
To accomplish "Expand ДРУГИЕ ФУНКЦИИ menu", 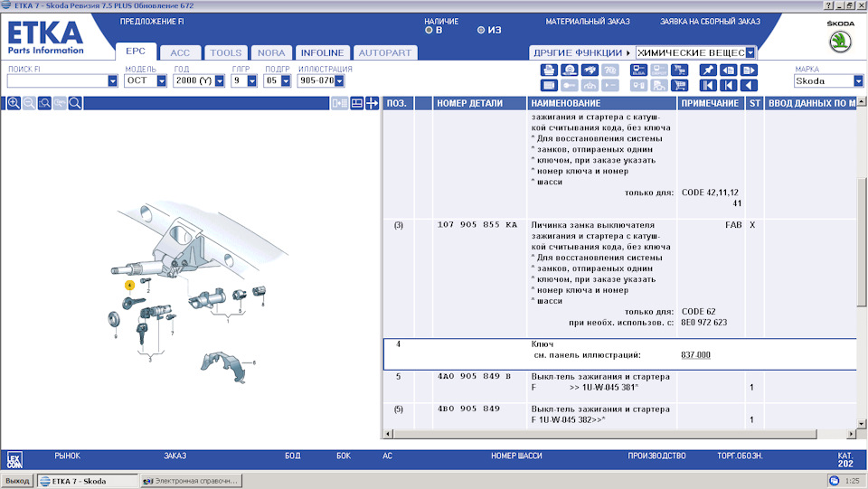I will pyautogui.click(x=581, y=52).
